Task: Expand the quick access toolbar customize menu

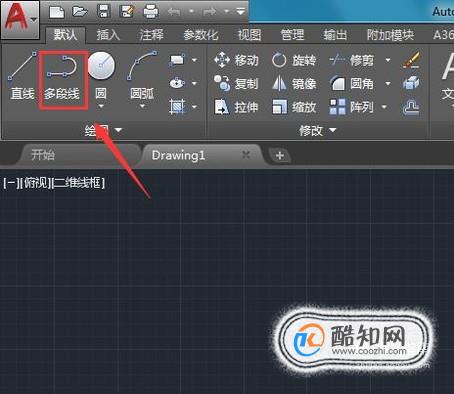Action: click(240, 12)
